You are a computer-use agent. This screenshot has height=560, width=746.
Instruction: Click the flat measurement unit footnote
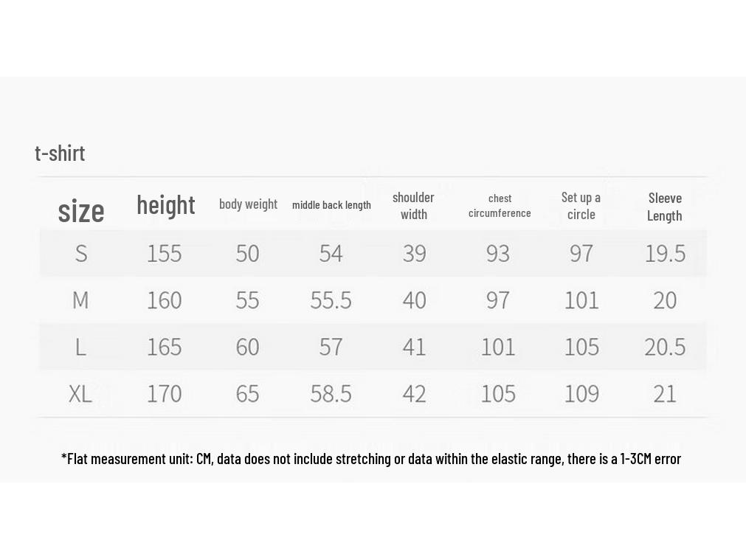[371, 459]
